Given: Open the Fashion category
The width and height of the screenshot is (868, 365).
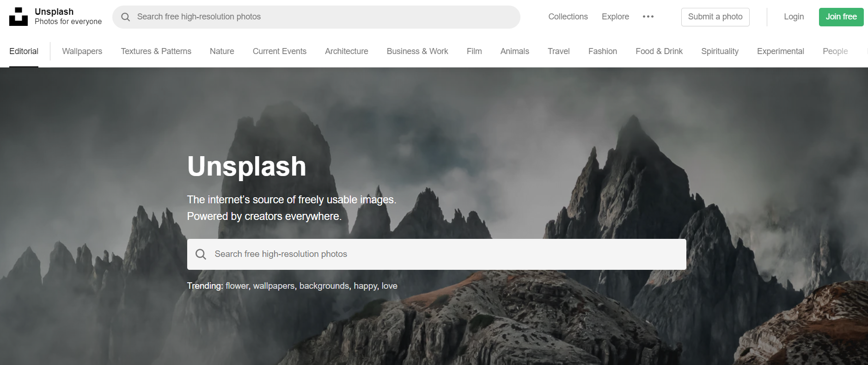Looking at the screenshot, I should pos(603,51).
